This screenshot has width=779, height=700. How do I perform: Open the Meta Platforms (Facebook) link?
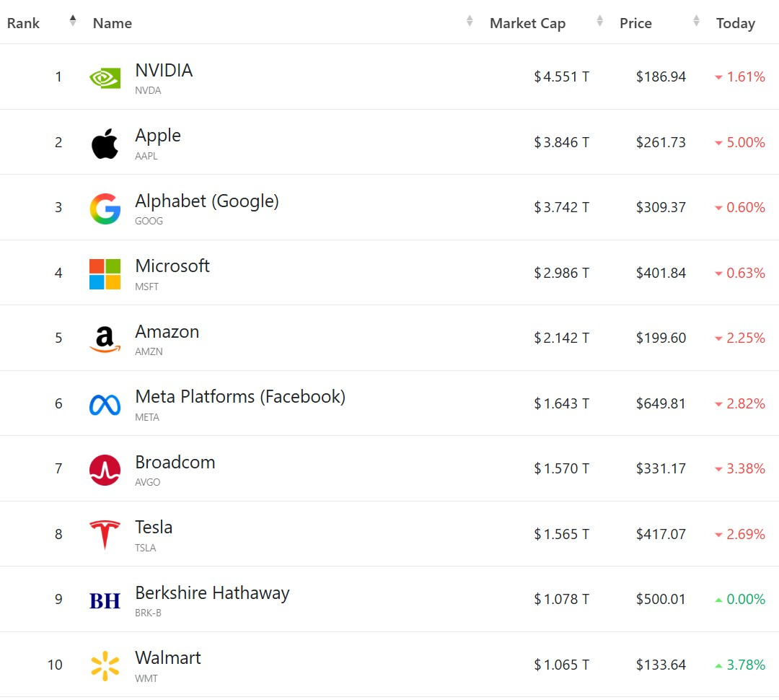240,397
